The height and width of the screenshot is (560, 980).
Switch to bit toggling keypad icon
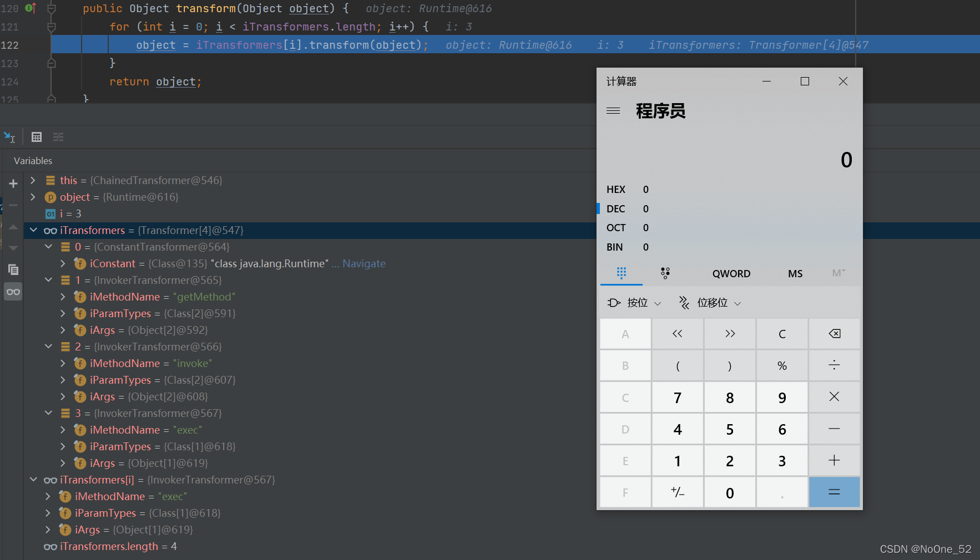[665, 273]
